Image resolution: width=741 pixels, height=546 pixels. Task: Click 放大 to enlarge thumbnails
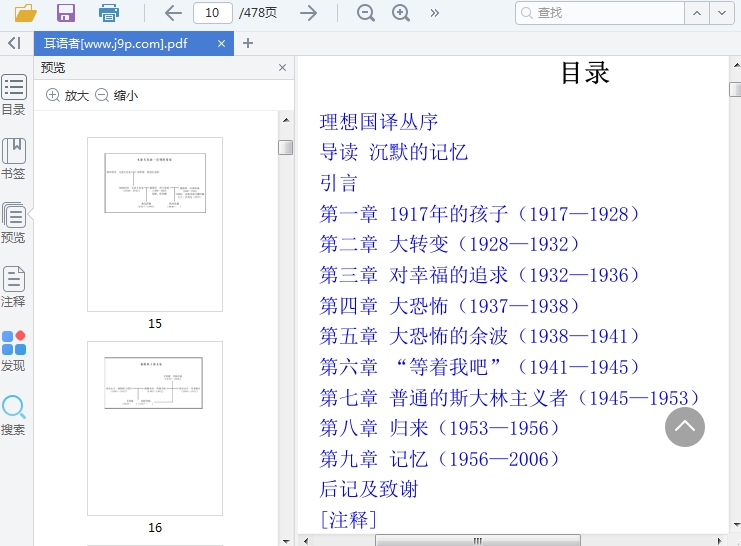pos(68,95)
